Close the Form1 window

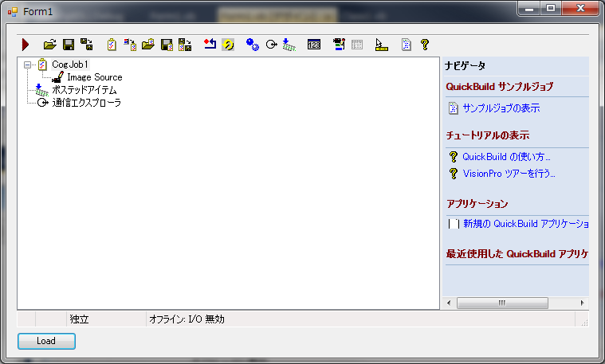click(580, 9)
